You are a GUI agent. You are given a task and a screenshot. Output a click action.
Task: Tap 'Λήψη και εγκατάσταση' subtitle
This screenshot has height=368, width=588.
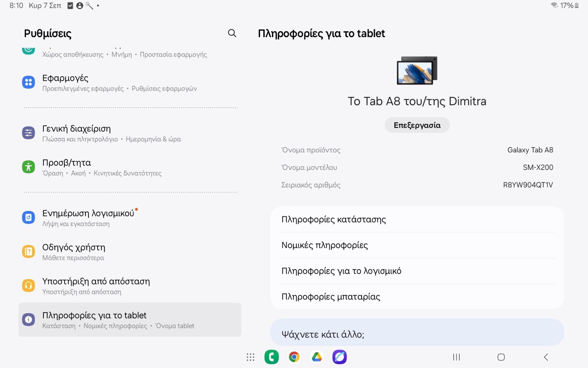coord(76,224)
